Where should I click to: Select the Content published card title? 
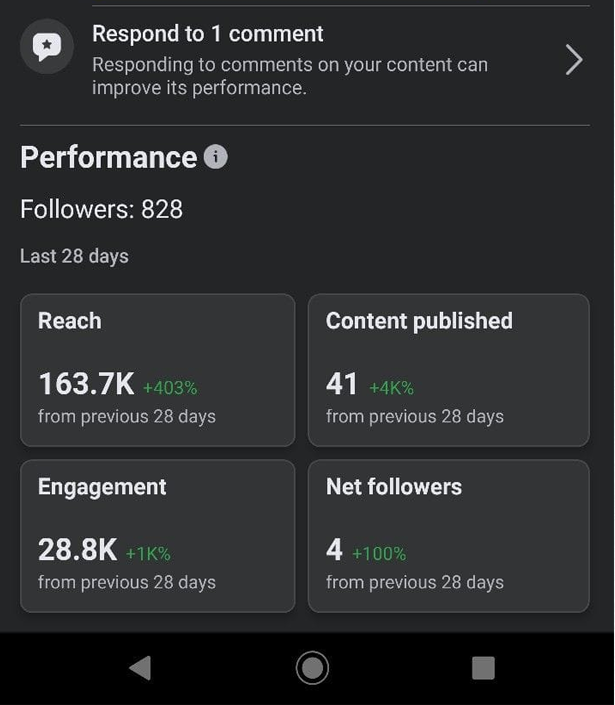tap(419, 321)
